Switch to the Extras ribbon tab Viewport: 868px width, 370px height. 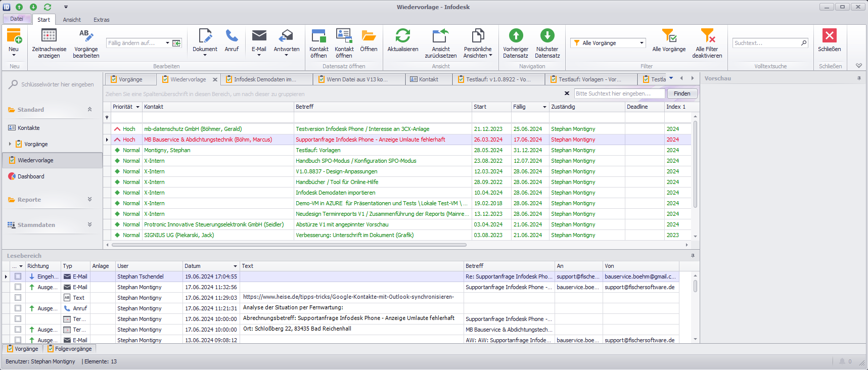(x=101, y=20)
